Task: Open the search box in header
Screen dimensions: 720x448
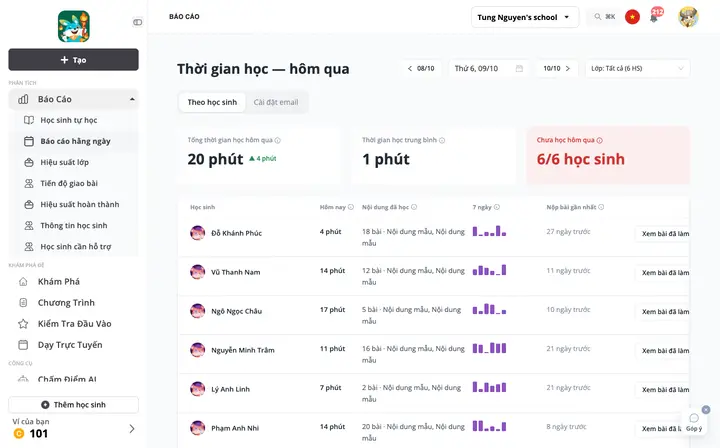Action: pos(604,17)
